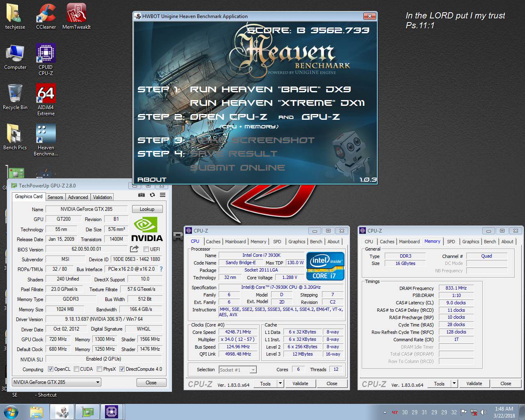Image resolution: width=525 pixels, height=420 pixels.
Task: Launch AIDA64 Extreme shortcut
Action: (46, 100)
